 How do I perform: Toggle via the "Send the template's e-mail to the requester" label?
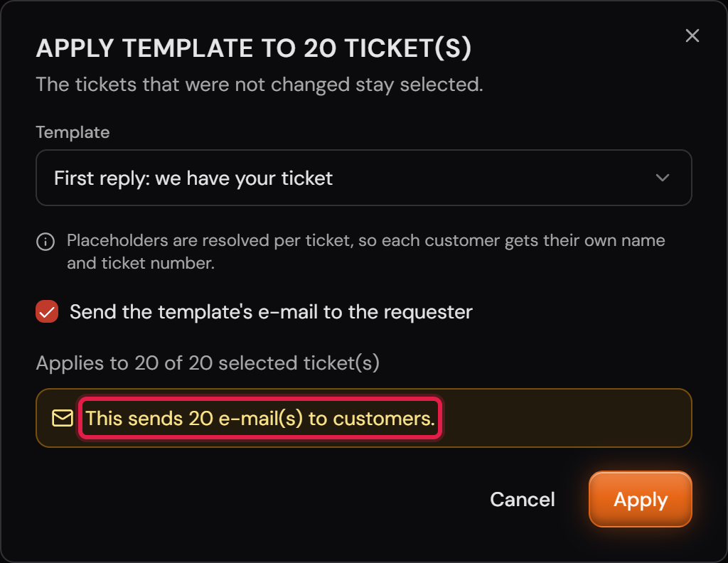[271, 312]
